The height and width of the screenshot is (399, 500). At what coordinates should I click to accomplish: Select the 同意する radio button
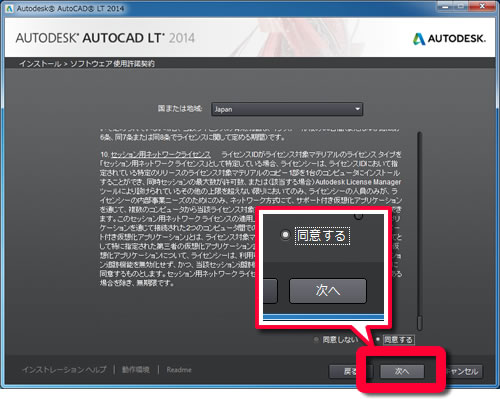tap(378, 339)
